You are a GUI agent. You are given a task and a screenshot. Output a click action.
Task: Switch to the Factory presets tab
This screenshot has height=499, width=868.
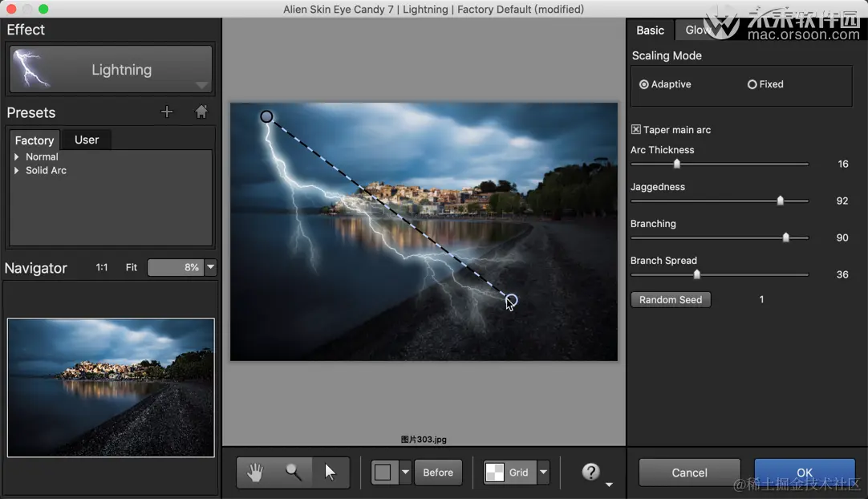[x=34, y=140]
